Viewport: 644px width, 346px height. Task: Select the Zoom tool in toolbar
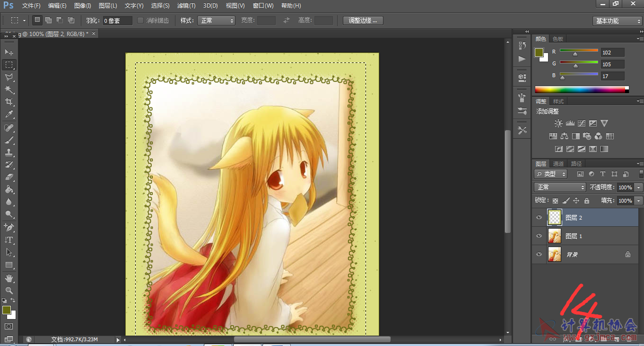[x=9, y=290]
